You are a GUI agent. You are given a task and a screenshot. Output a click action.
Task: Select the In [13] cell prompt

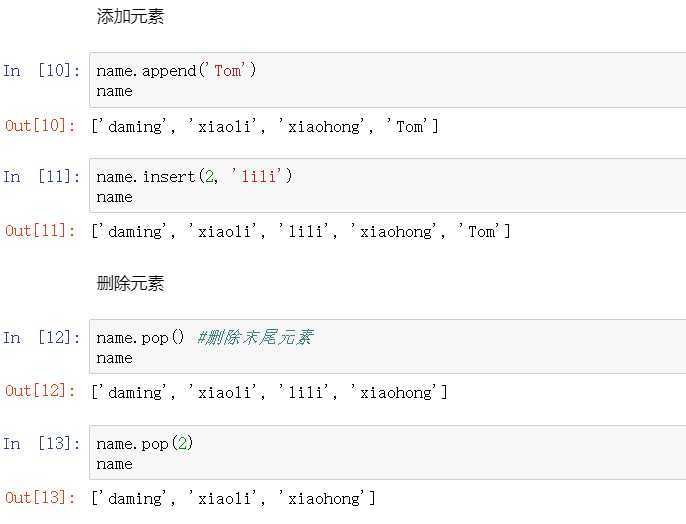(41, 443)
